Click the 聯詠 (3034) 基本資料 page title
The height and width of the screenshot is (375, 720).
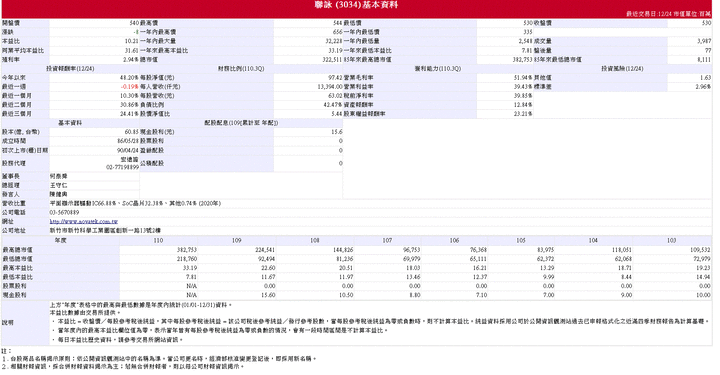(356, 5)
